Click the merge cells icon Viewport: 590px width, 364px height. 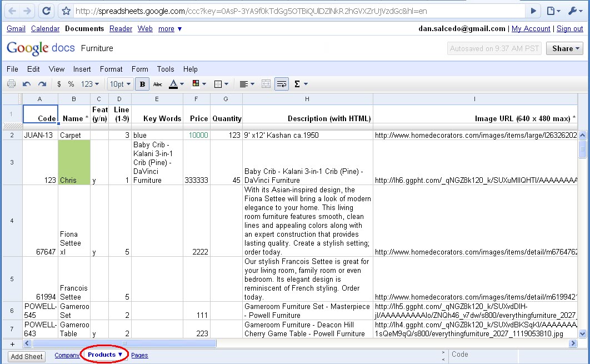coord(266,84)
